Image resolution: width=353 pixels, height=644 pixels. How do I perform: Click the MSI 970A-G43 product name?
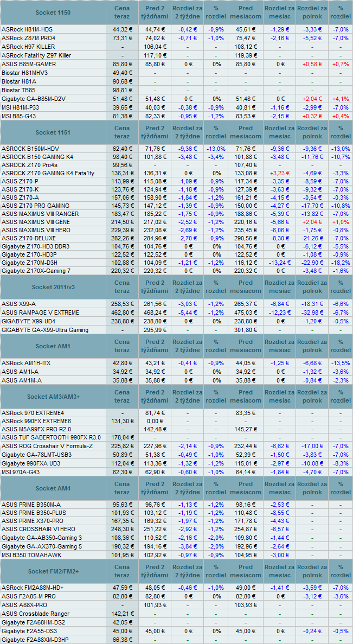[x=20, y=472]
